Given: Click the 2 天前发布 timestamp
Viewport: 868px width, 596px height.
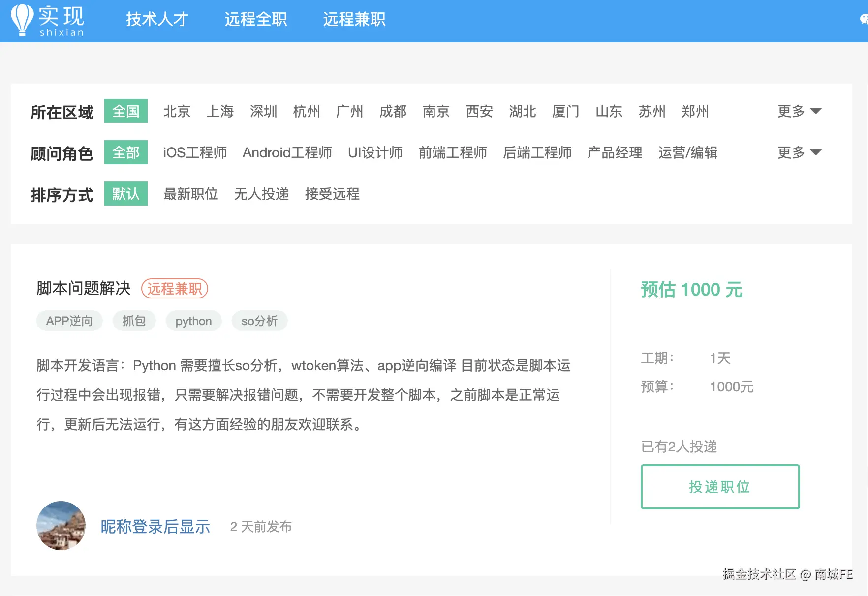Looking at the screenshot, I should click(261, 527).
